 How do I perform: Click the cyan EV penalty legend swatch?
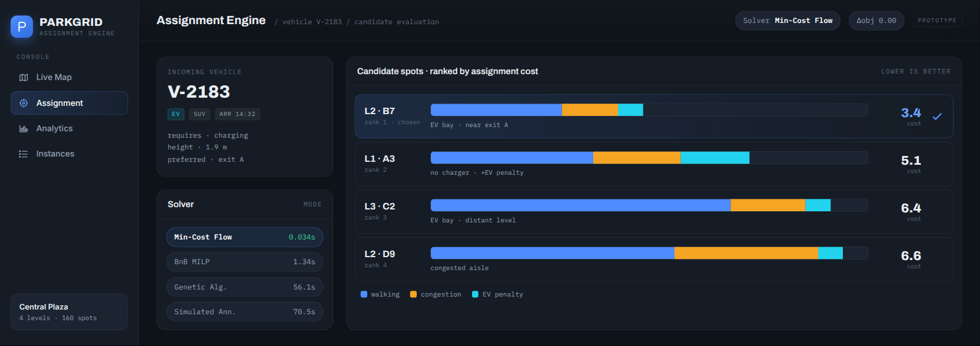(x=475, y=294)
